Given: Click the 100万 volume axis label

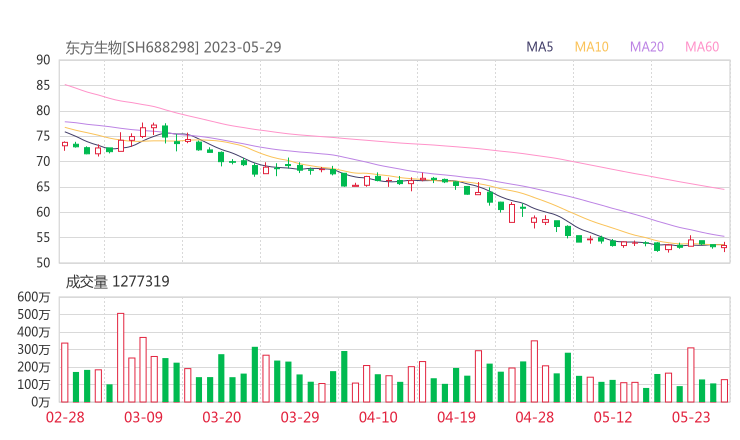Looking at the screenshot, I should [x=34, y=385].
